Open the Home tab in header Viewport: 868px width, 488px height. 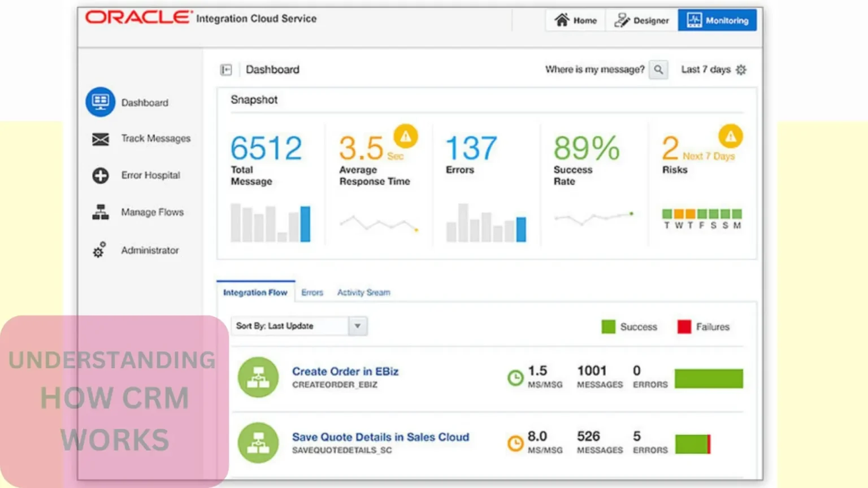click(x=575, y=20)
